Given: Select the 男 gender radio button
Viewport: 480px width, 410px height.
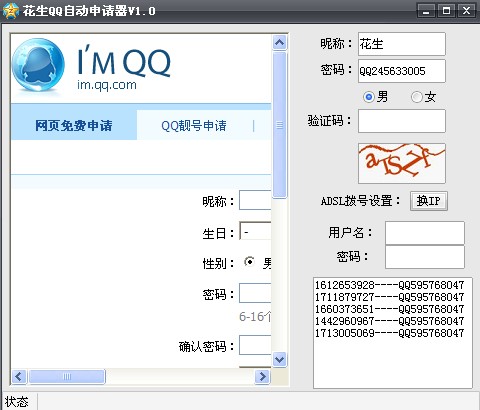Looking at the screenshot, I should pyautogui.click(x=369, y=97).
